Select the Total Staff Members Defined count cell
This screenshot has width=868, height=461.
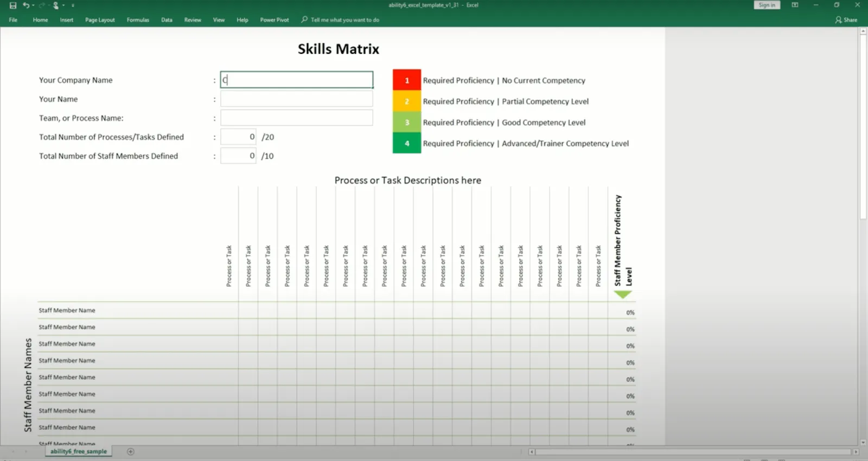click(238, 156)
